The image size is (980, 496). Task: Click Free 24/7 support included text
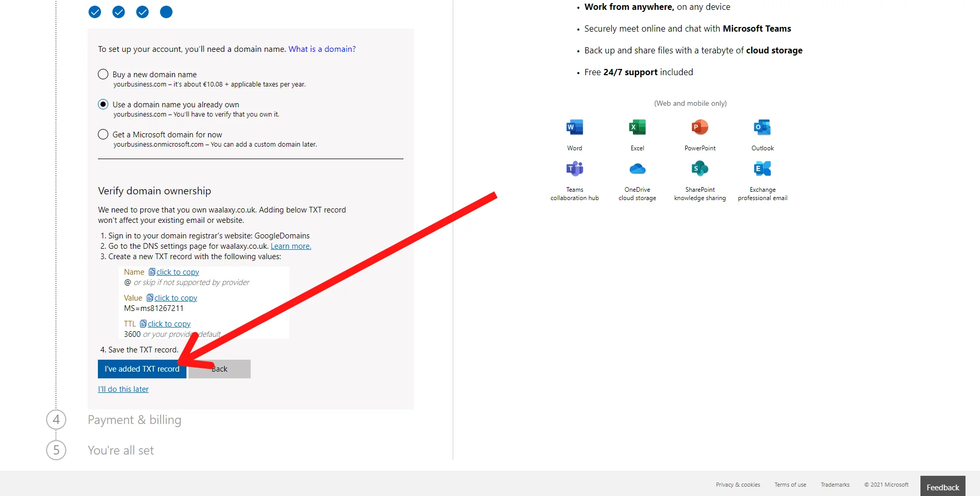639,72
